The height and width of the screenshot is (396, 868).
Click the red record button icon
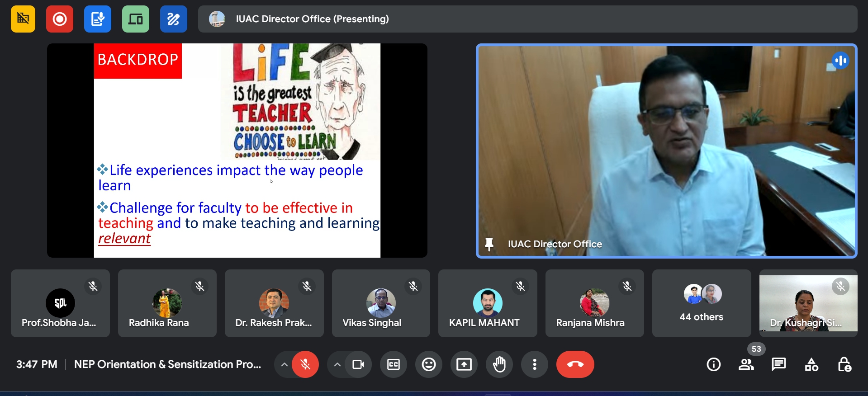click(x=60, y=19)
